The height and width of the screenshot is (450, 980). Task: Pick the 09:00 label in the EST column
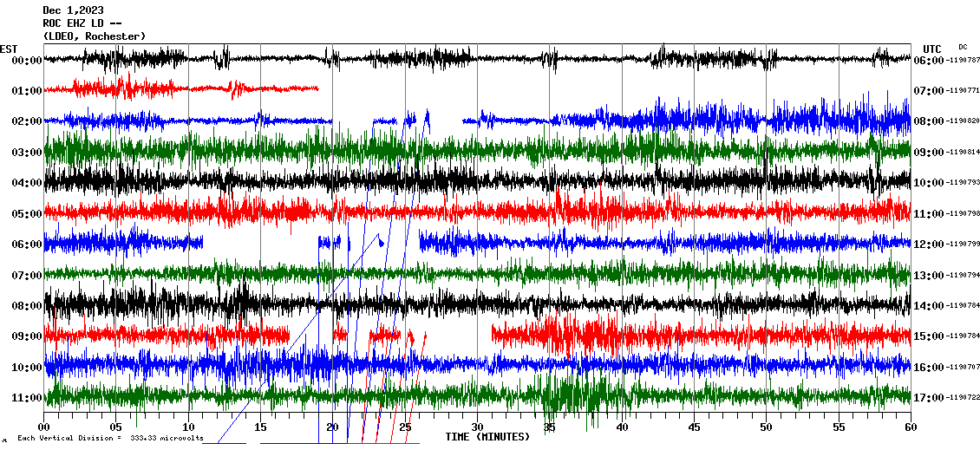click(26, 336)
